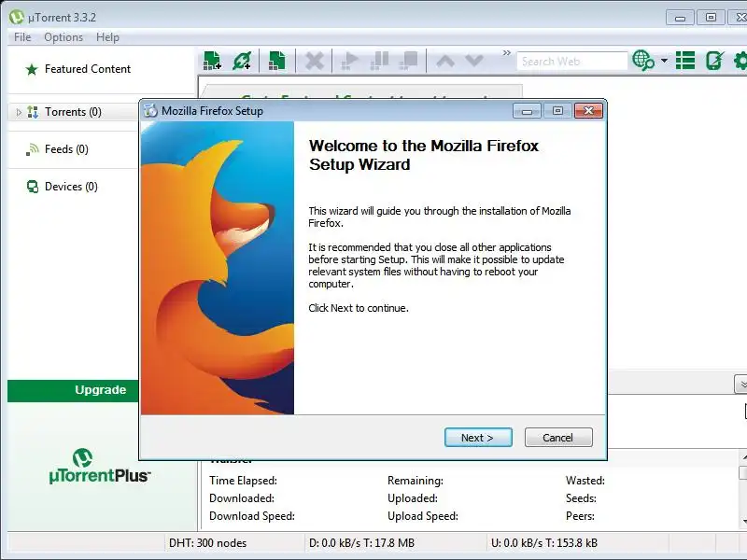Click the µTorrent title bar logo icon

point(17,17)
